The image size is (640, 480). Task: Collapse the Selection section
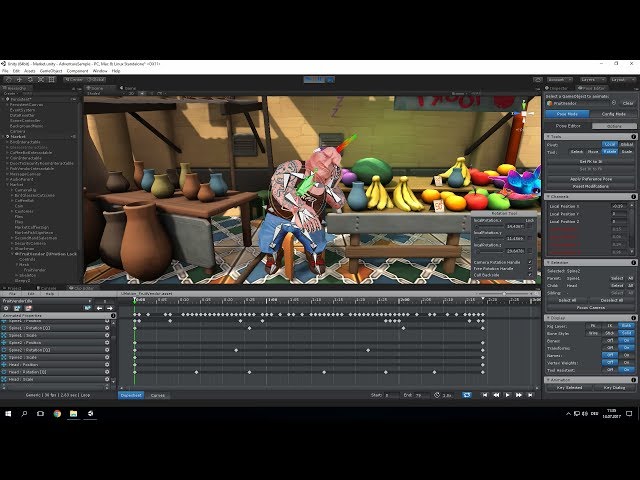tap(548, 262)
